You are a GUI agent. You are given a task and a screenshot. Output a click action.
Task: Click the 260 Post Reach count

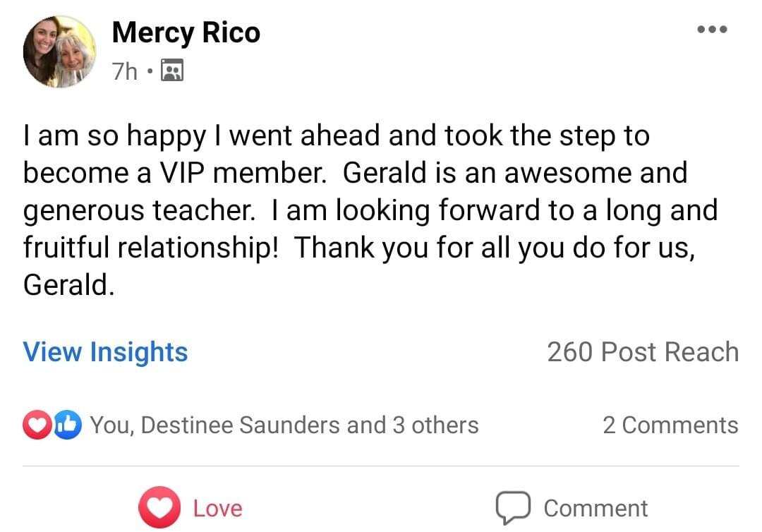tap(643, 351)
